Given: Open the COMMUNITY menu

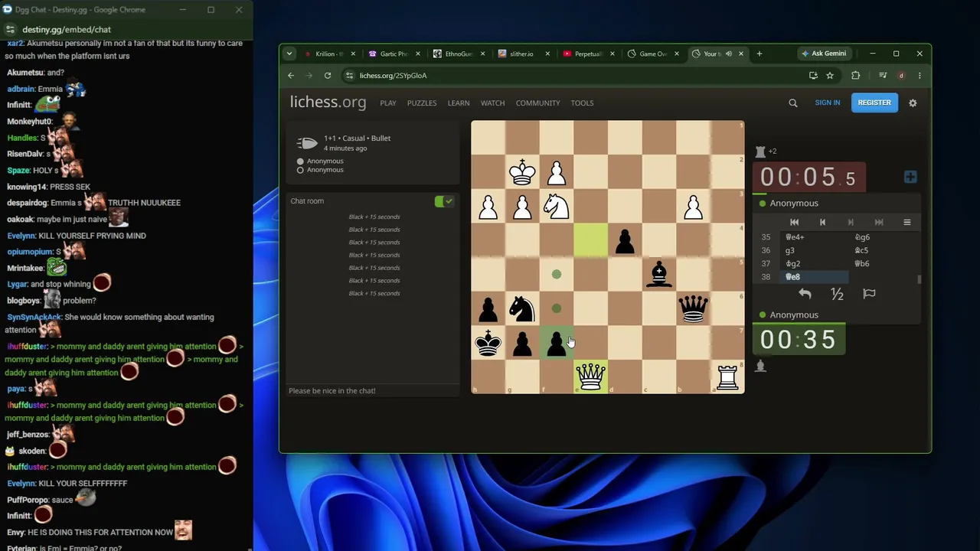Looking at the screenshot, I should pos(537,103).
